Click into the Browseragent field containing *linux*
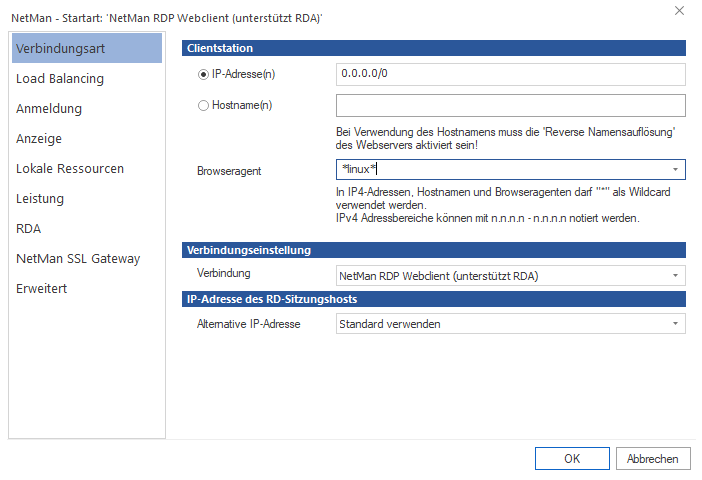The height and width of the screenshot is (480, 702). coord(500,170)
